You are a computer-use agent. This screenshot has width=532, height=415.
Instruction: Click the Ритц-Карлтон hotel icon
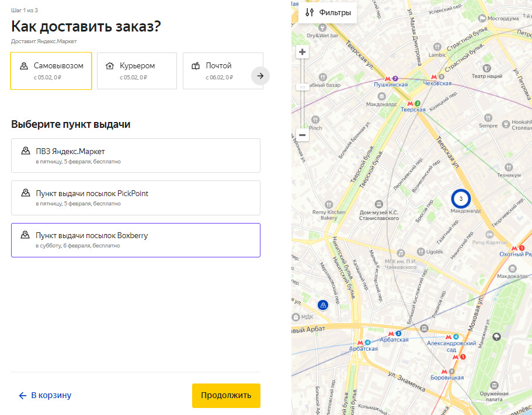[489, 234]
